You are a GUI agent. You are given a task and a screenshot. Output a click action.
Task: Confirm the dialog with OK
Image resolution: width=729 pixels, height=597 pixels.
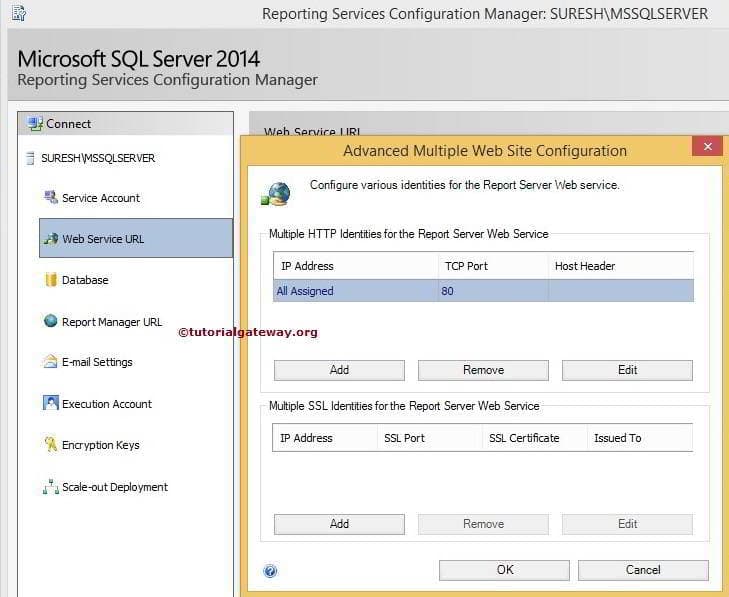pos(504,570)
